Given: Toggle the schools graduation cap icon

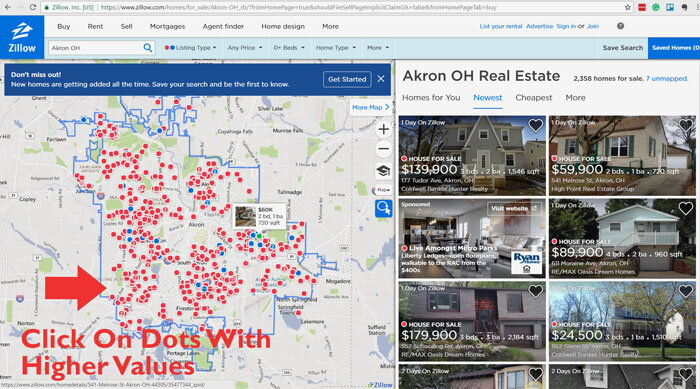Looking at the screenshot, I should click(383, 170).
